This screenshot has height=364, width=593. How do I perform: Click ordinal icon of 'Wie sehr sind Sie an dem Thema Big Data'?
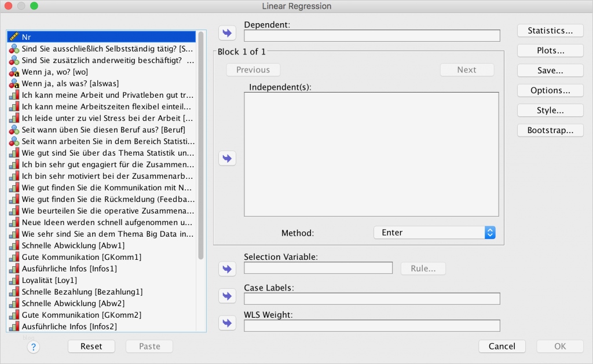(14, 234)
